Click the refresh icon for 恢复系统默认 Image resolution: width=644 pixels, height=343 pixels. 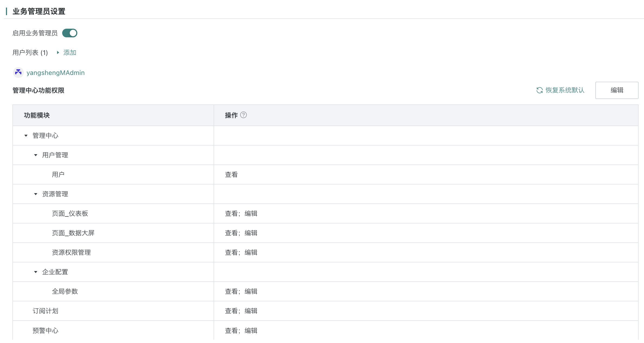[539, 90]
